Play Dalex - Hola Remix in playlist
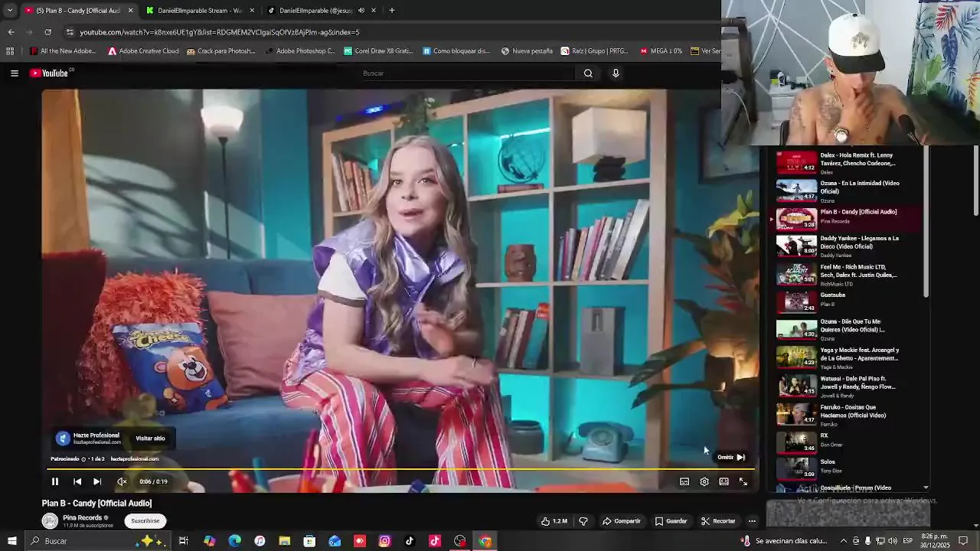 pos(846,163)
